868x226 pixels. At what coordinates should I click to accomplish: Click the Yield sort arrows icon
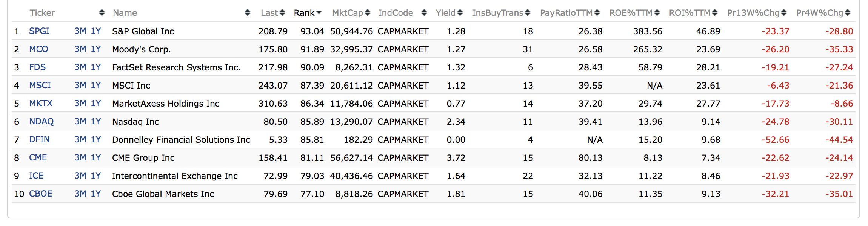460,13
